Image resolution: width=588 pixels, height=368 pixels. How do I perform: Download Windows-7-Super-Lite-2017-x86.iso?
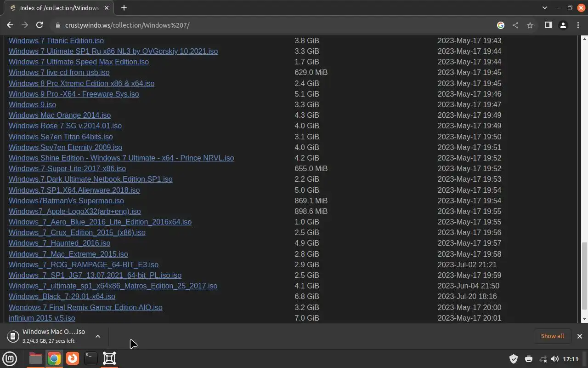pos(67,168)
